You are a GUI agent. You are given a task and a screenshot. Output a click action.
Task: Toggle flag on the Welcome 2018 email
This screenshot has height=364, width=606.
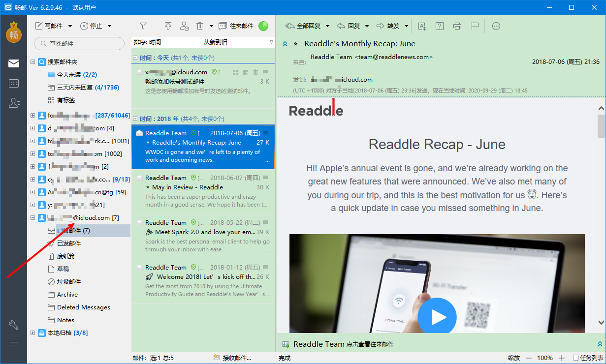click(266, 267)
